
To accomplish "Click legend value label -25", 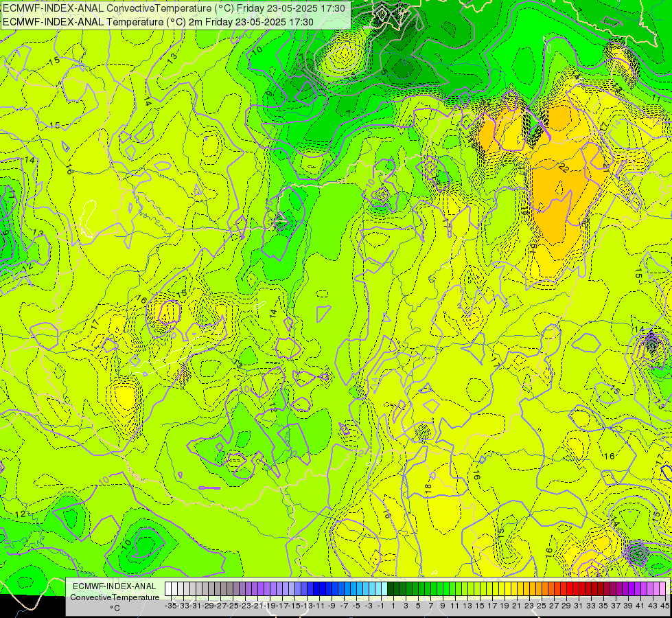I will tap(232, 606).
